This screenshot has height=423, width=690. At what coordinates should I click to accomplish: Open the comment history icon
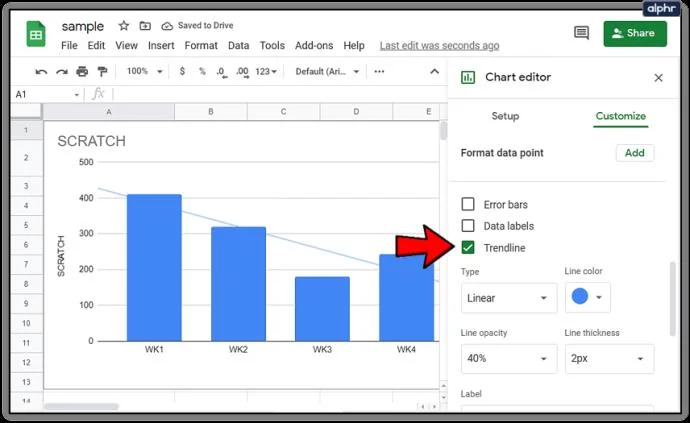(x=581, y=33)
